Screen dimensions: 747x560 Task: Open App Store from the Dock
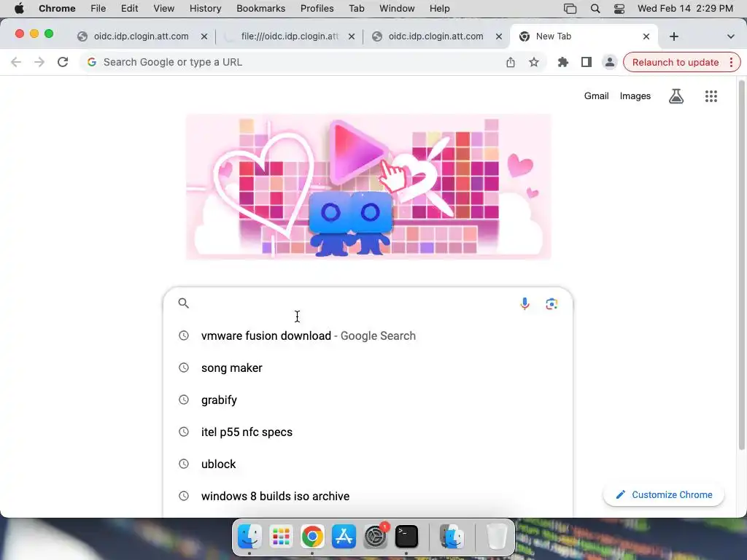344,537
